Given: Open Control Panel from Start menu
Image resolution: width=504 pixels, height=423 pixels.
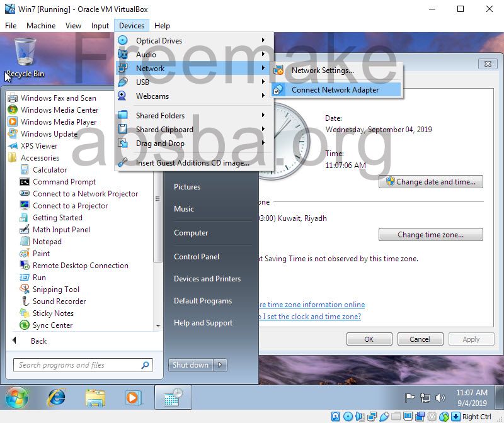Looking at the screenshot, I should tap(197, 256).
